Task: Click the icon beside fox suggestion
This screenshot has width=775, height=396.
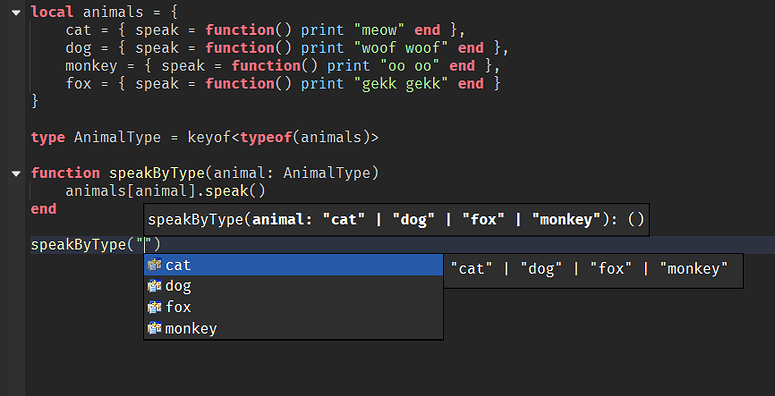Action: [155, 308]
